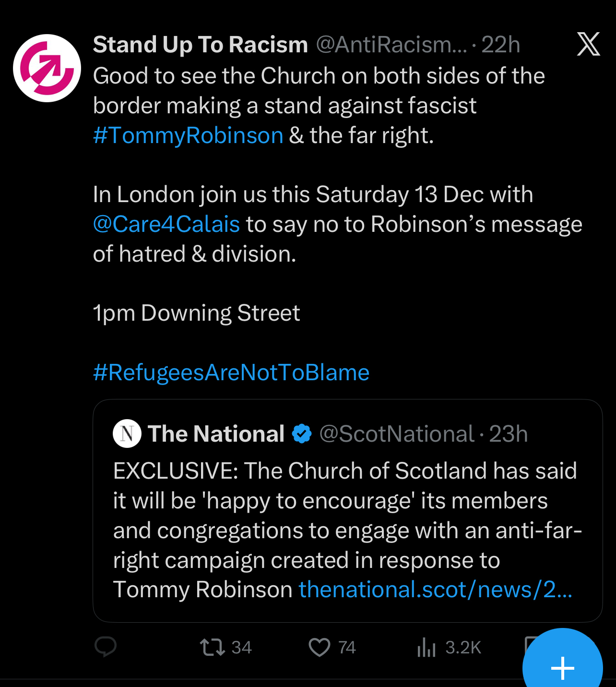Like the post with 74 likes
This screenshot has height=687, width=616.
tap(320, 647)
